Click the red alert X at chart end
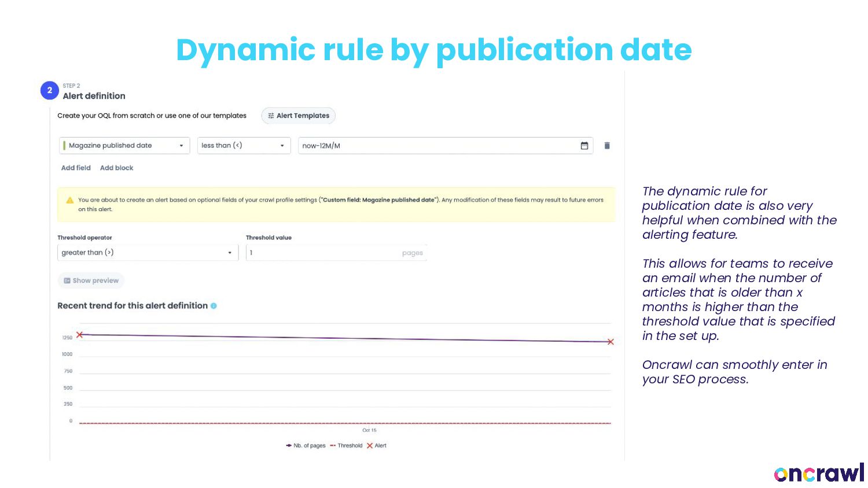868x488 pixels. (x=610, y=342)
